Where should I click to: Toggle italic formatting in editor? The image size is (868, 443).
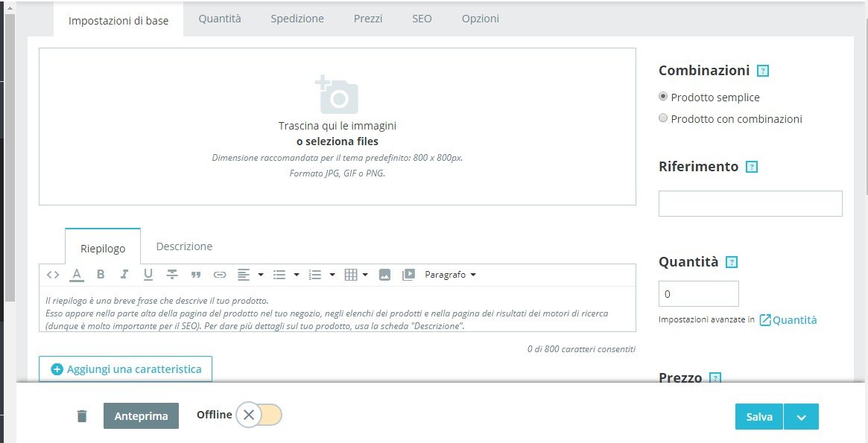tap(124, 274)
